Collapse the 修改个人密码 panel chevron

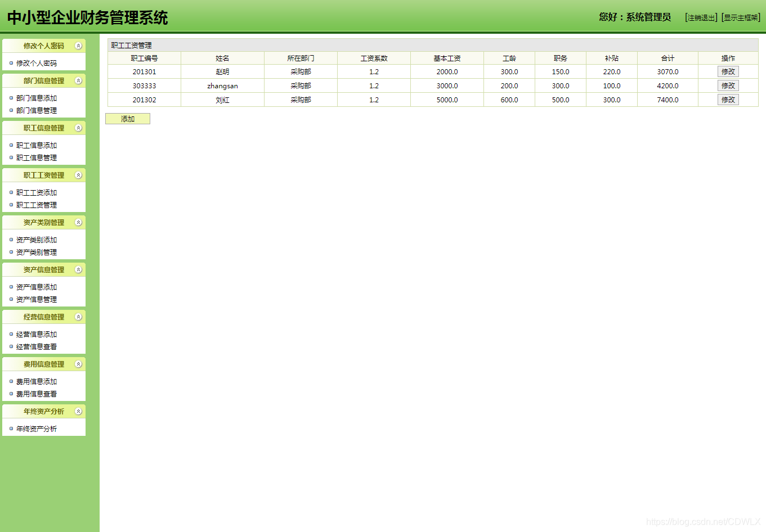tap(79, 46)
